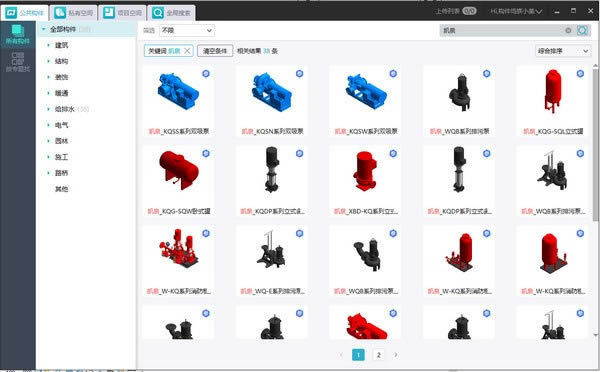Go to the next results page arrow
The width and height of the screenshot is (600, 372).
pyautogui.click(x=396, y=355)
